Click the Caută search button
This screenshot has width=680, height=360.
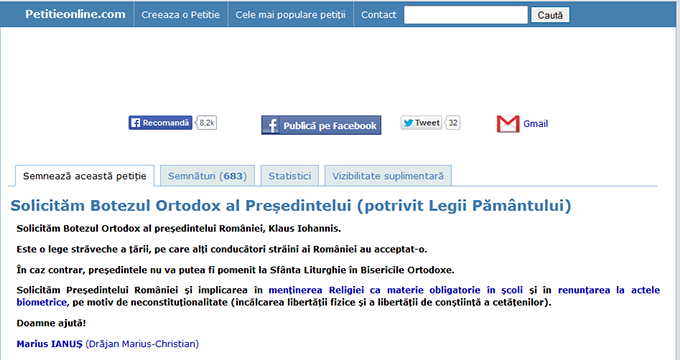click(x=550, y=15)
